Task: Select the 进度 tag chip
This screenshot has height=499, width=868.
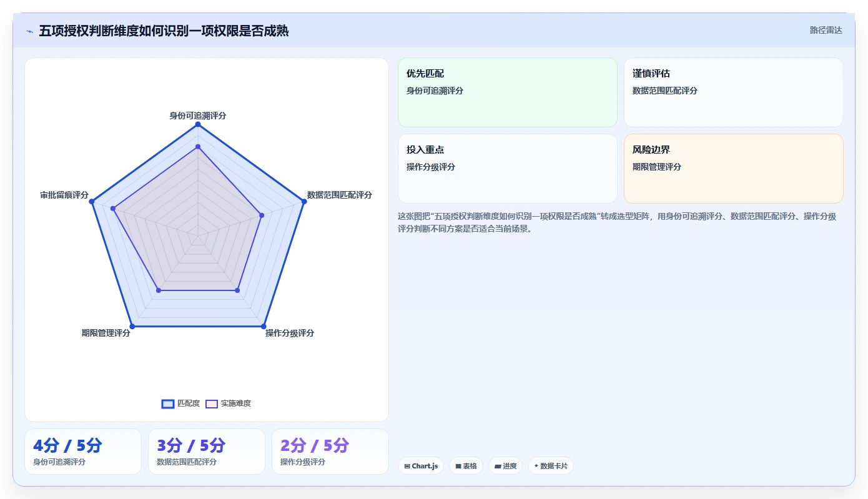Action: click(505, 466)
